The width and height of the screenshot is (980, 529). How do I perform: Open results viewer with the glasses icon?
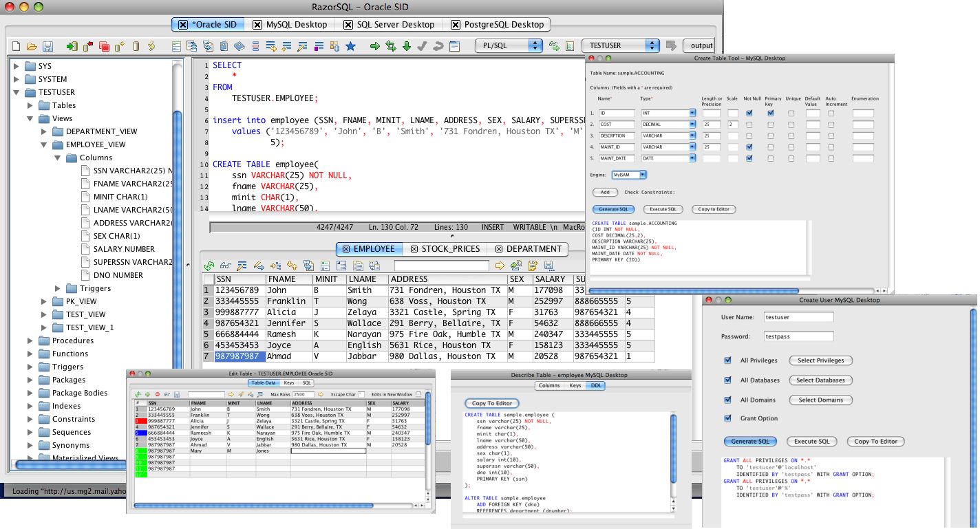pyautogui.click(x=225, y=265)
